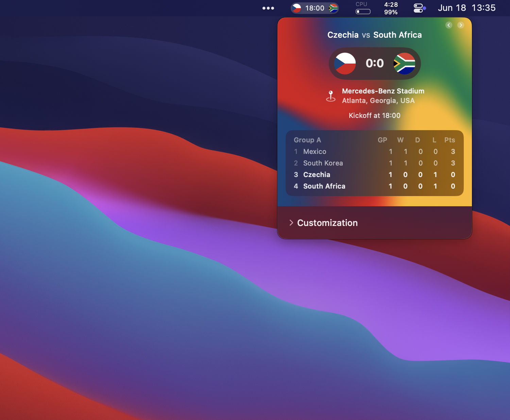Select the Czechia row in the standings table

375,175
